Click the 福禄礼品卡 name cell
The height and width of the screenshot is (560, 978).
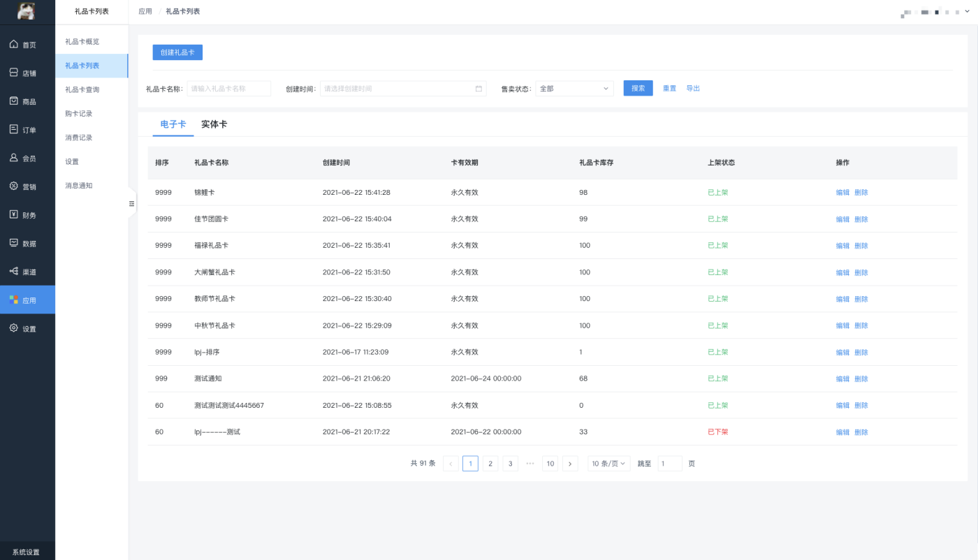[211, 246]
